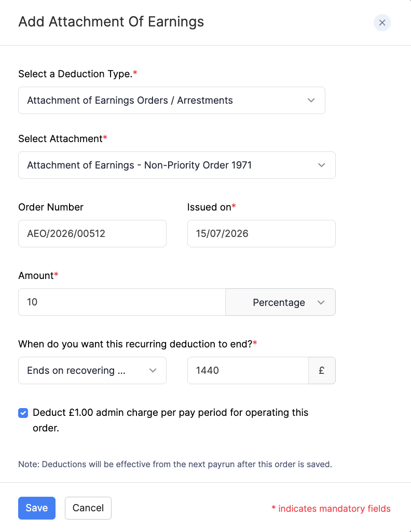The height and width of the screenshot is (532, 411).
Task: Click the note about deductions effective next payrun
Action: [x=175, y=464]
